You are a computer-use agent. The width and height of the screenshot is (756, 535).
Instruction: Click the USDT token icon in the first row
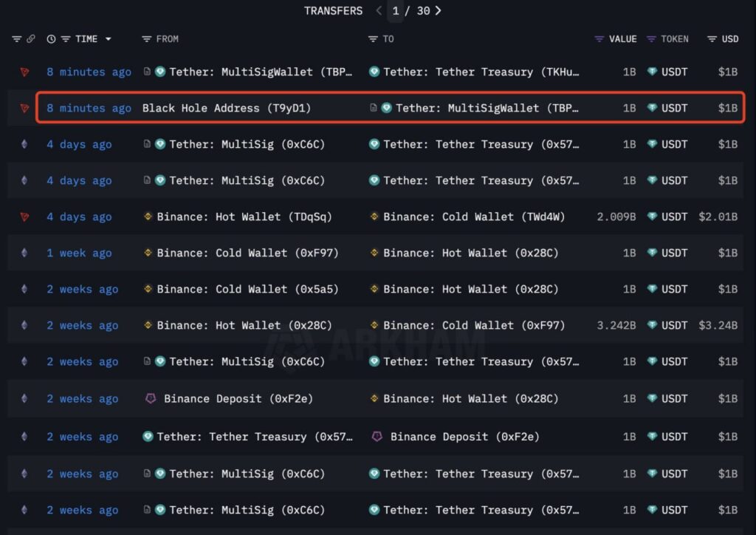(650, 72)
